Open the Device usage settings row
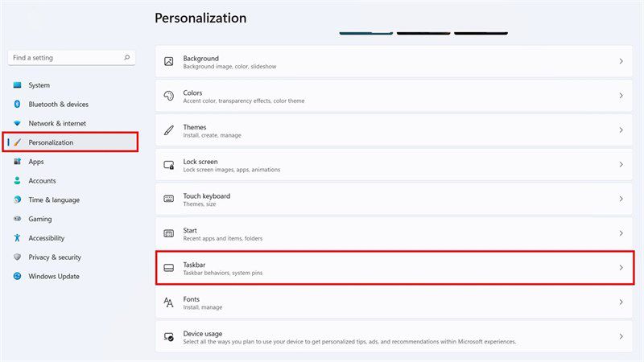This screenshot has width=644, height=362. (x=394, y=336)
